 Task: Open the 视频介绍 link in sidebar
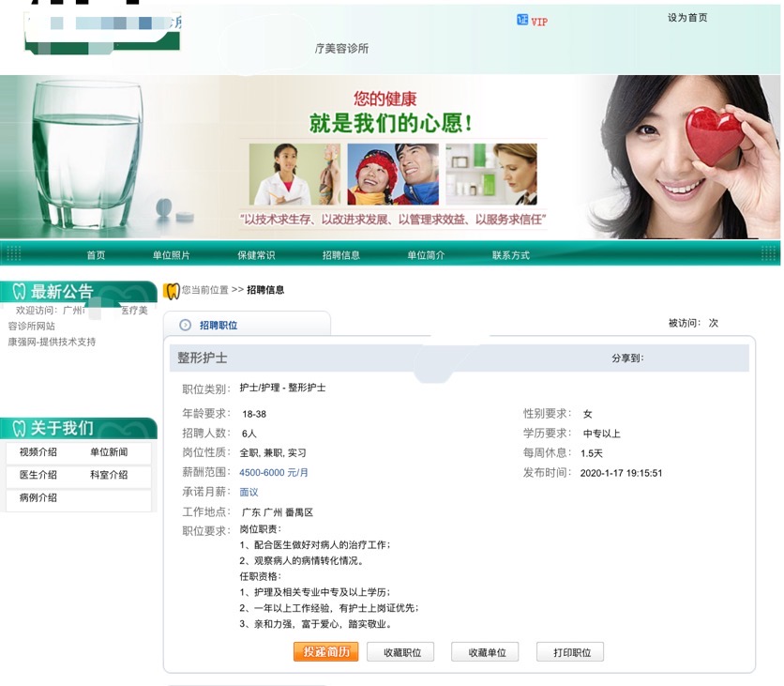[38, 452]
